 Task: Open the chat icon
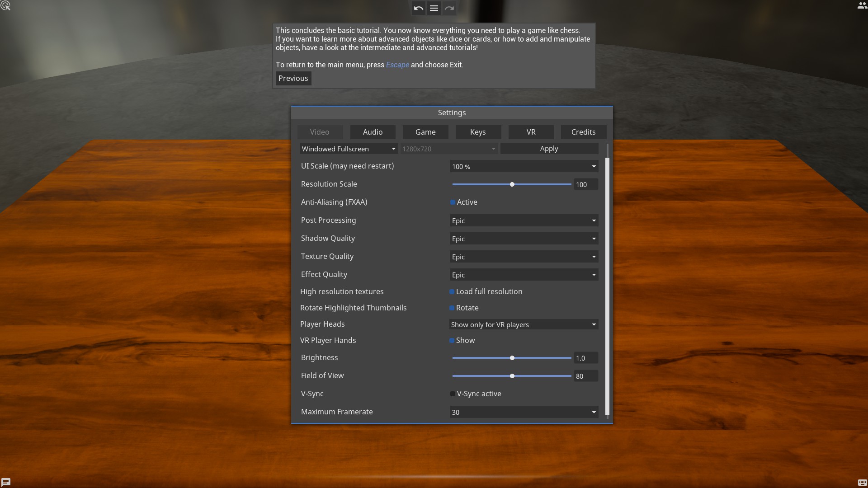6,482
